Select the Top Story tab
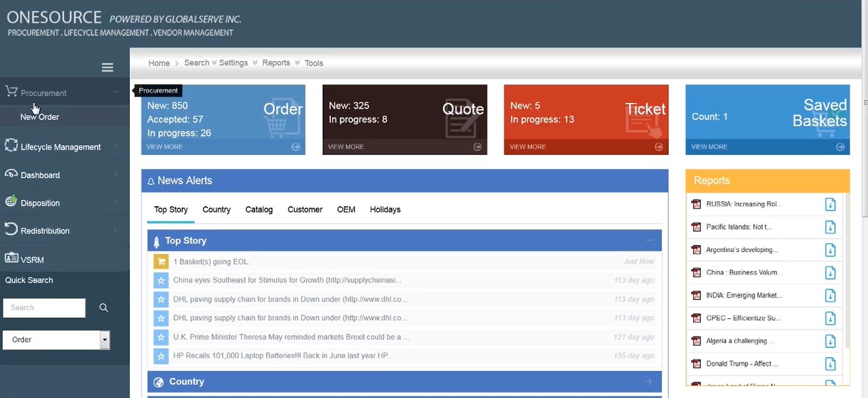 (171, 209)
